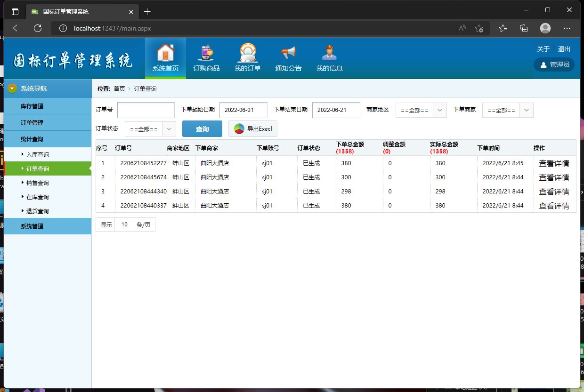The image size is (584, 392).
Task: Expand the 系统管理 sidebar section
Action: (48, 226)
